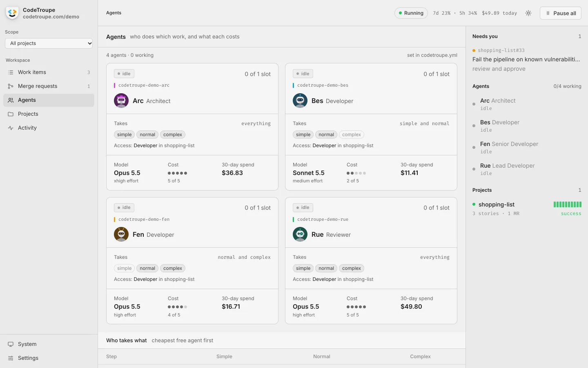Click Rue's 30-day spend value $49.80
The height and width of the screenshot is (368, 588).
click(x=411, y=307)
